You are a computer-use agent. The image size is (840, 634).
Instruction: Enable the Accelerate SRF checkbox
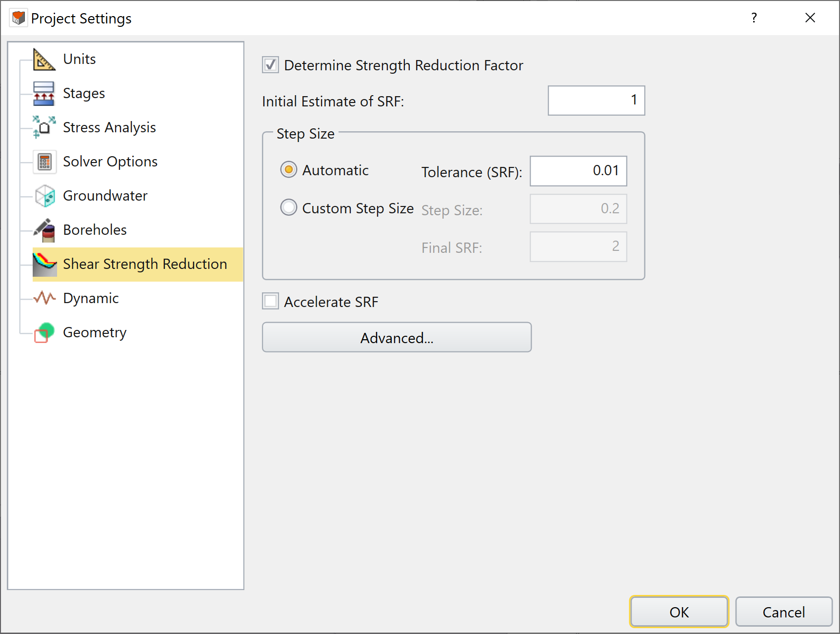pos(271,301)
